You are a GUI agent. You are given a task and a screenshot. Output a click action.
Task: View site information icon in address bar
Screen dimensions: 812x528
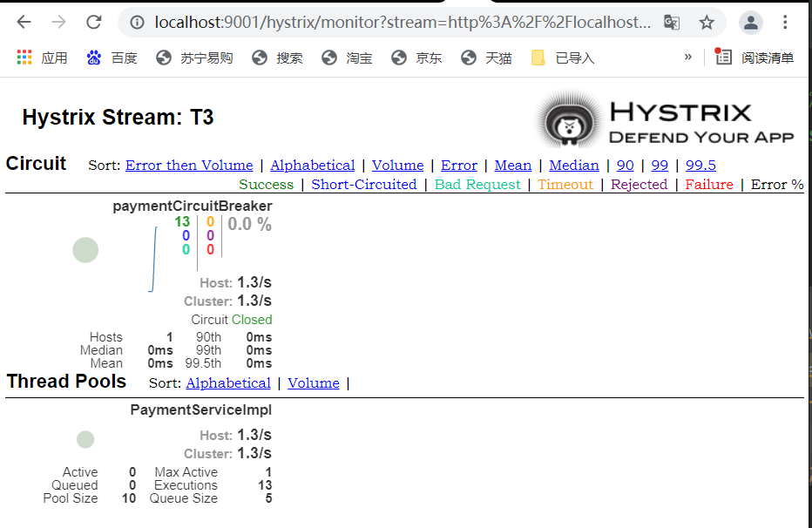point(137,23)
